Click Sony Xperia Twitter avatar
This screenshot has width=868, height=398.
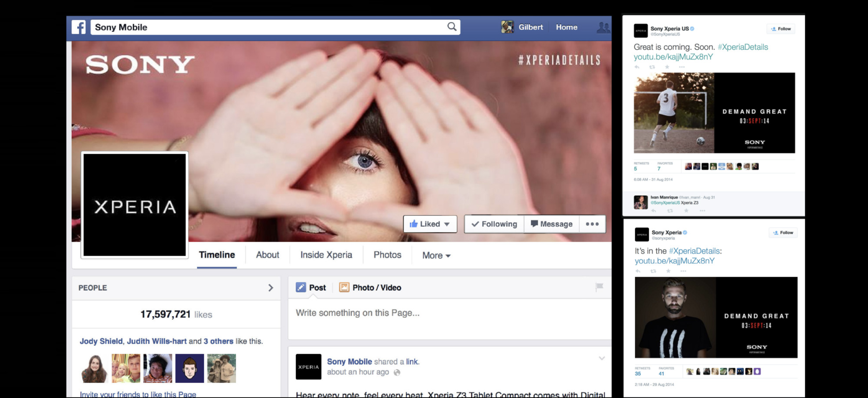[642, 235]
